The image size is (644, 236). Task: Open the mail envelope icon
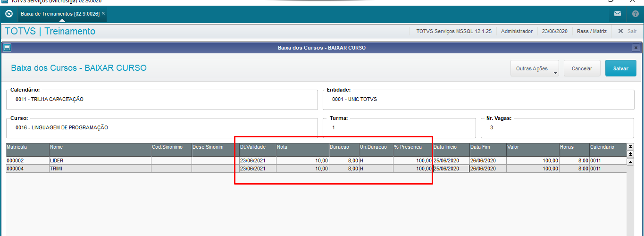coord(618,14)
